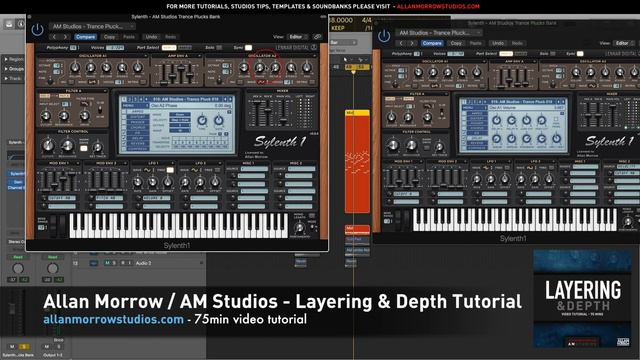Expand the Region disclosure triangle in Logic inspector
The width and height of the screenshot is (640, 360).
6,59
